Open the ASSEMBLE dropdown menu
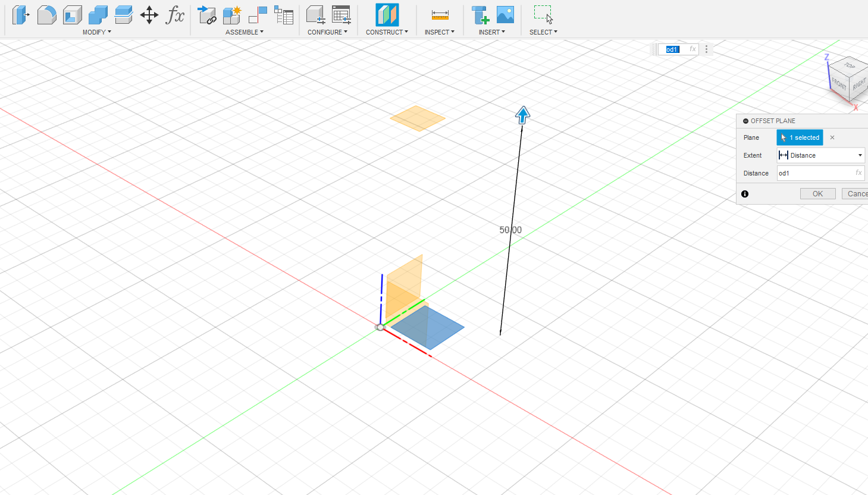 click(x=245, y=32)
